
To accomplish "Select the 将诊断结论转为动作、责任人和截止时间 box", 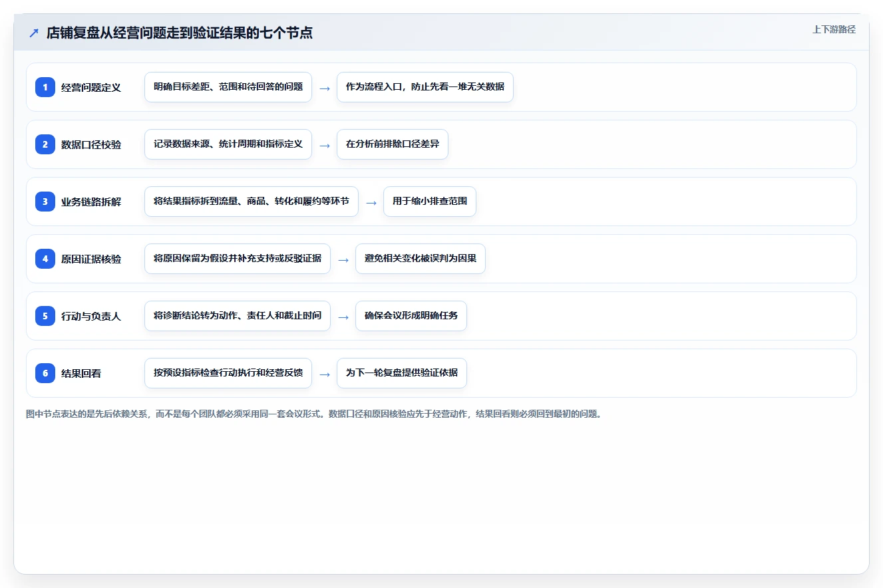I will click(238, 316).
